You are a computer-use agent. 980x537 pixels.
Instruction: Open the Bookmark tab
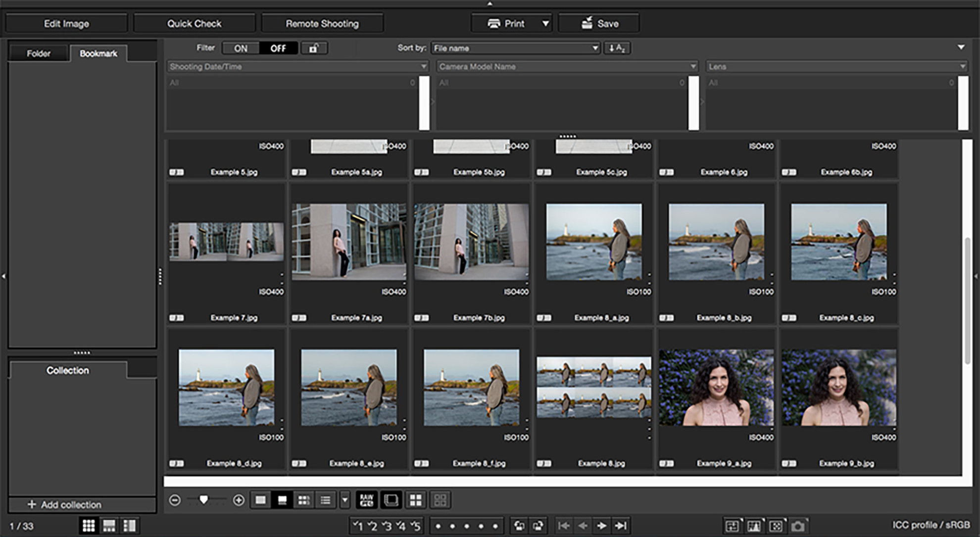coord(98,53)
